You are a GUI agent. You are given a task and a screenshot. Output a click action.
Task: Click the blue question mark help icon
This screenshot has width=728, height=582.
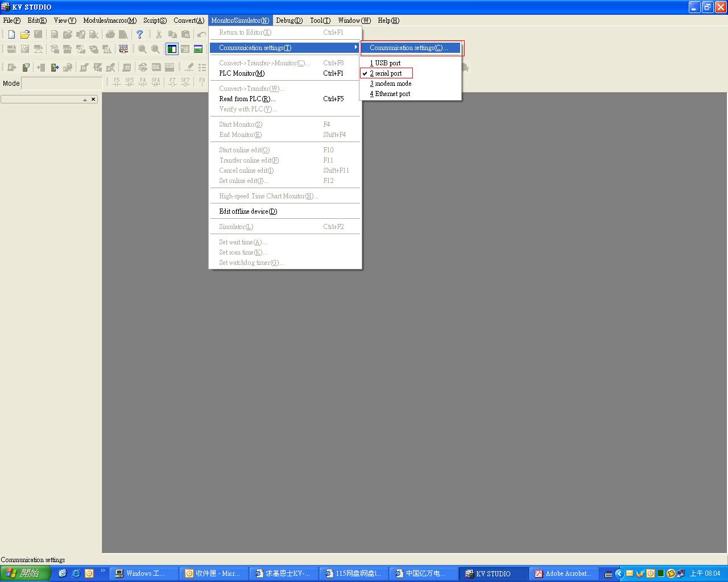(139, 35)
